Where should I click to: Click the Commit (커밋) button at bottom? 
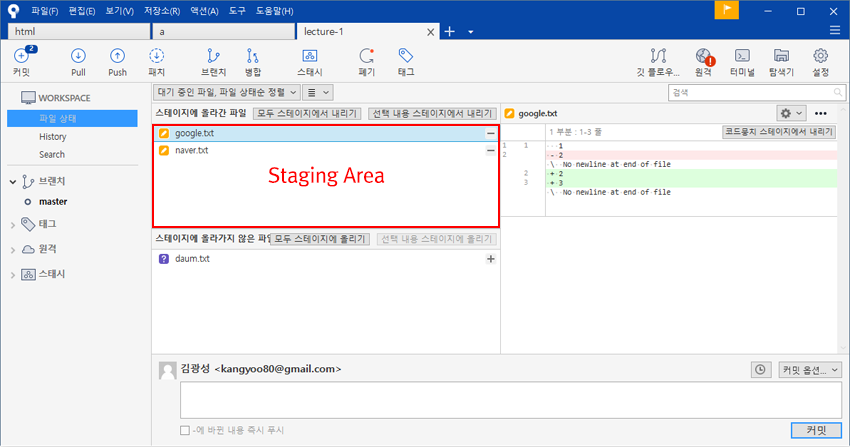[x=816, y=430]
